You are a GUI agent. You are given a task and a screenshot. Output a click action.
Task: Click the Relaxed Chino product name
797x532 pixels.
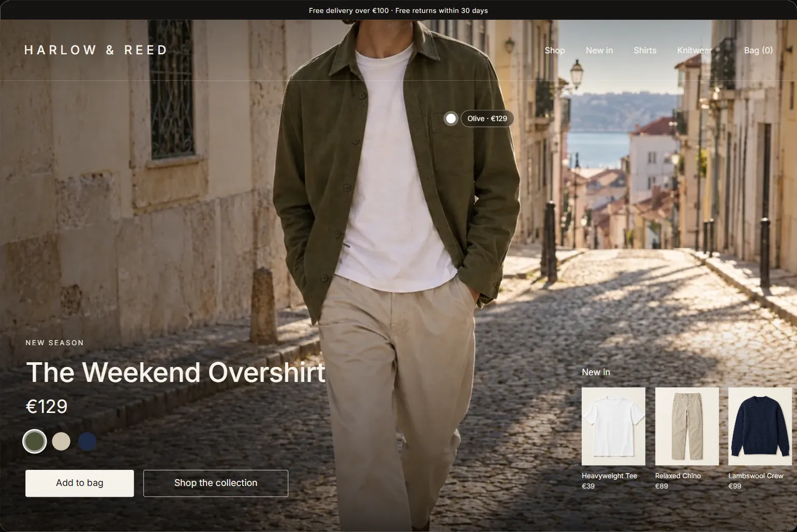(x=678, y=476)
